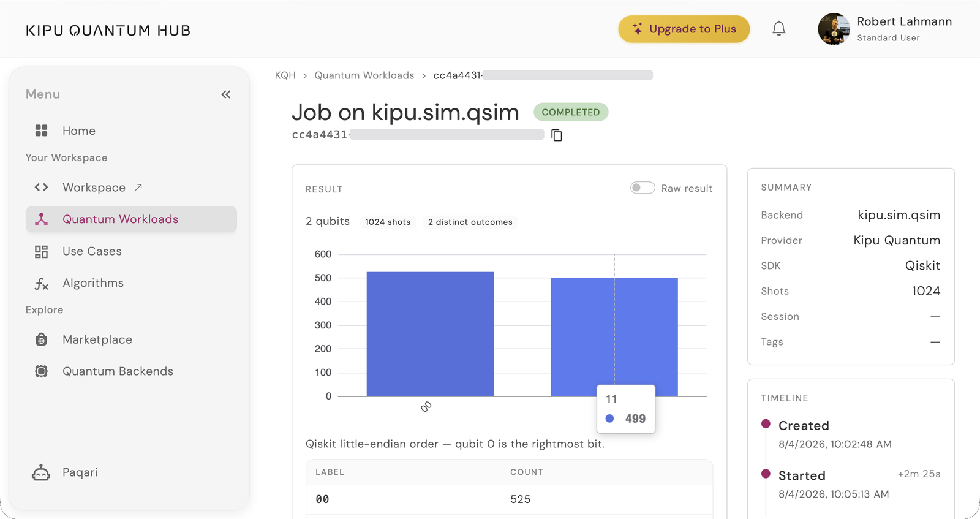Click the 11 bar in the chart

tap(614, 337)
